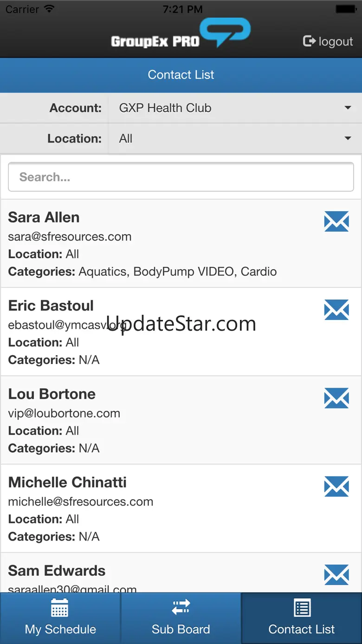The width and height of the screenshot is (362, 644).
Task: Open the Account dropdown showing GXP Health Club
Action: pos(235,108)
